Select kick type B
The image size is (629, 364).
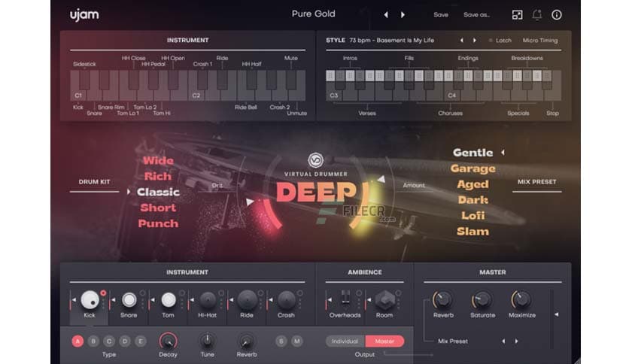[93, 341]
